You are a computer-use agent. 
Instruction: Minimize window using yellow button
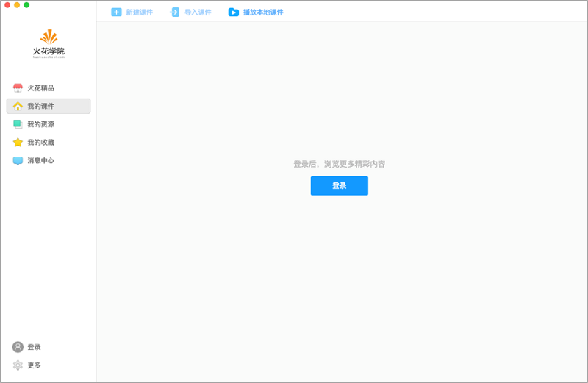[17, 5]
